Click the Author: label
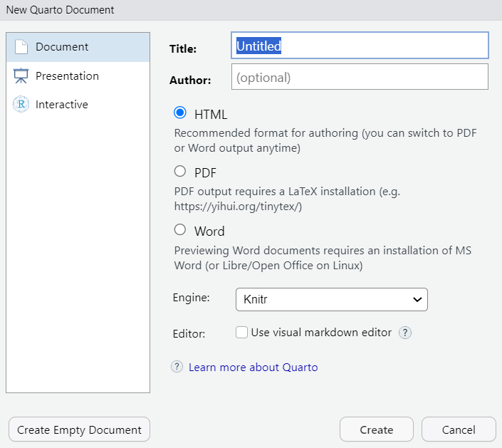502x448 pixels. (x=190, y=80)
